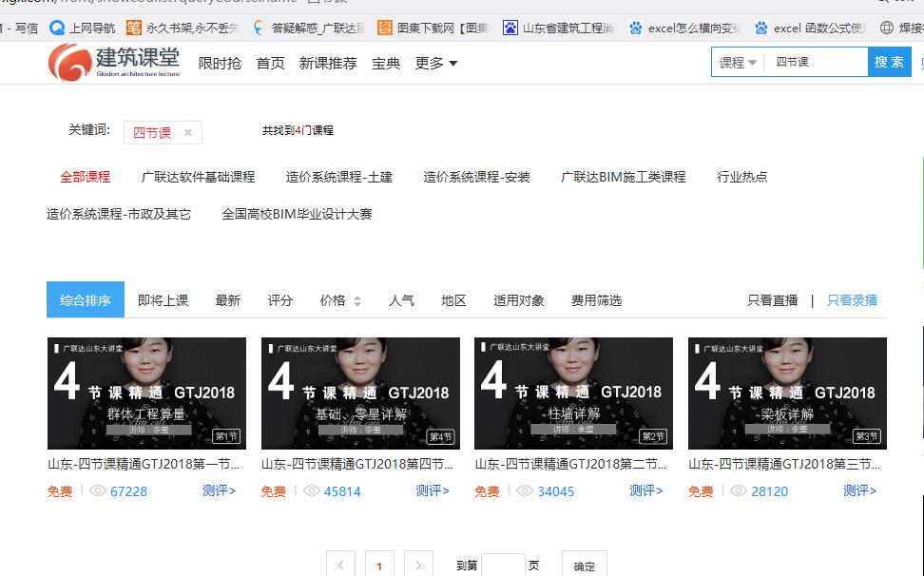Open the 费用筛选 filter

(x=596, y=300)
